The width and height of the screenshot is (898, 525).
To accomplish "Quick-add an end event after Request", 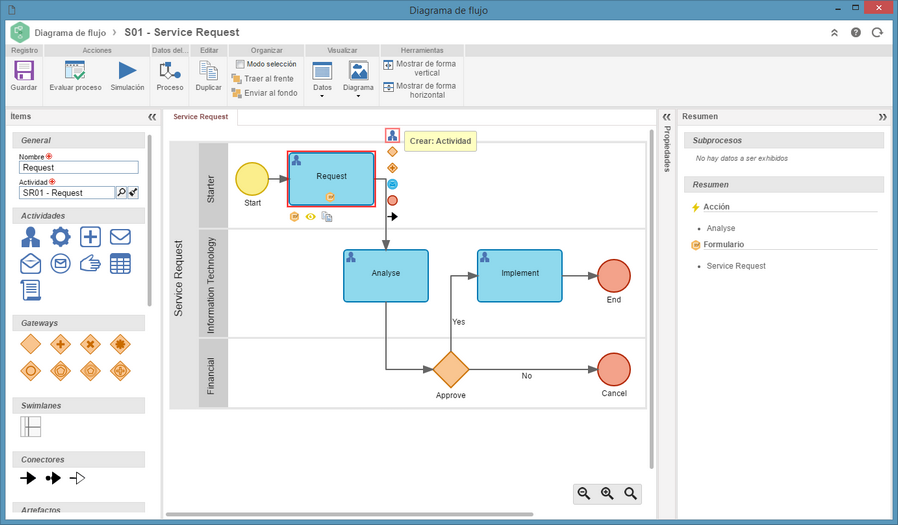I will pos(392,200).
